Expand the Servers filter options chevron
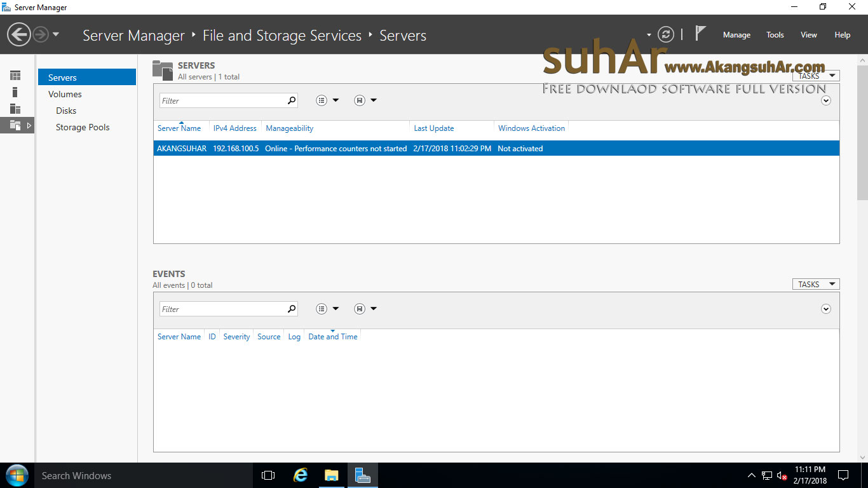 point(826,100)
